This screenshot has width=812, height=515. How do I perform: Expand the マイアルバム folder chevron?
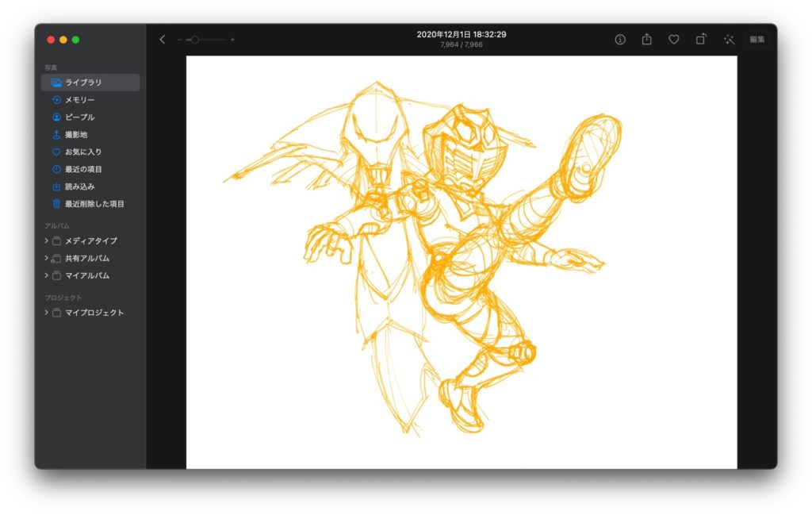click(x=46, y=275)
